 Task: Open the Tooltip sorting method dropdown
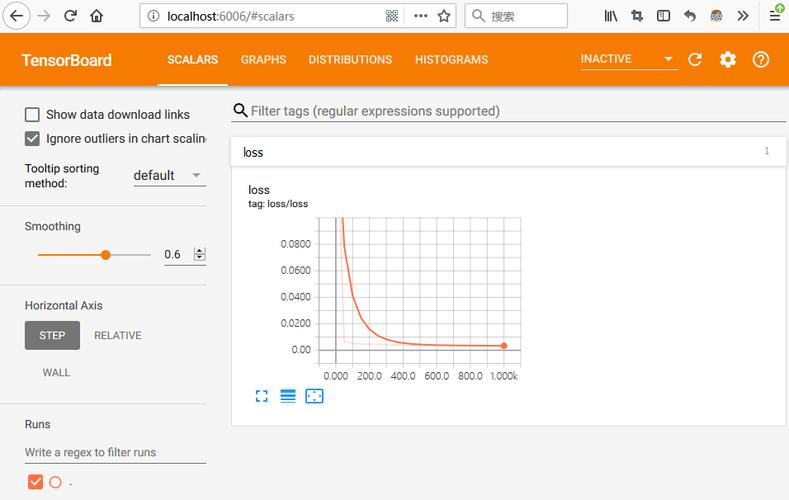[x=168, y=176]
